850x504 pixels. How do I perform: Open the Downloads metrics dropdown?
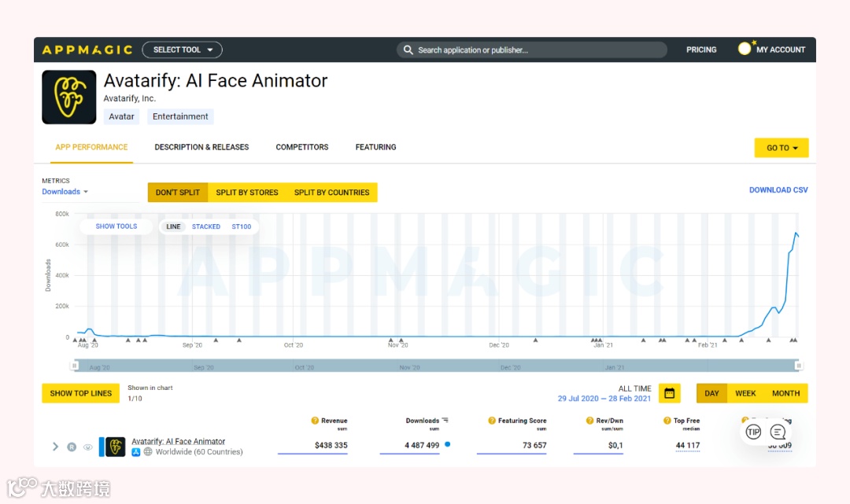point(65,192)
